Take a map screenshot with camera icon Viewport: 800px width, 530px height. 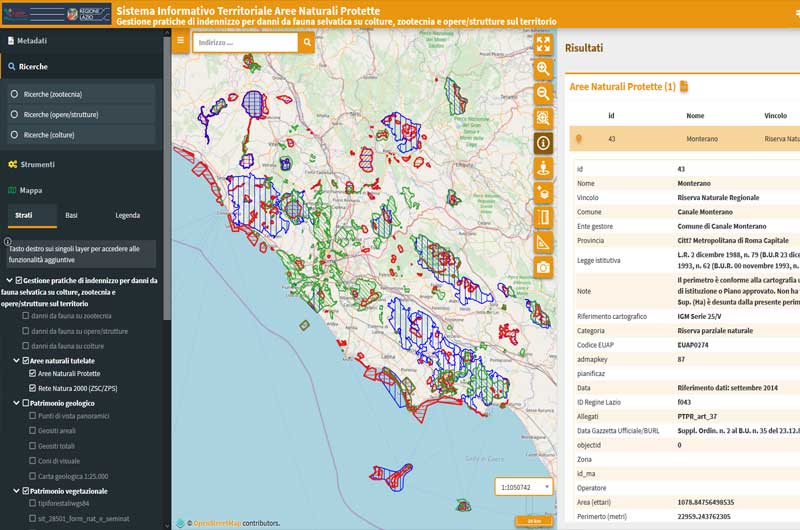[543, 267]
